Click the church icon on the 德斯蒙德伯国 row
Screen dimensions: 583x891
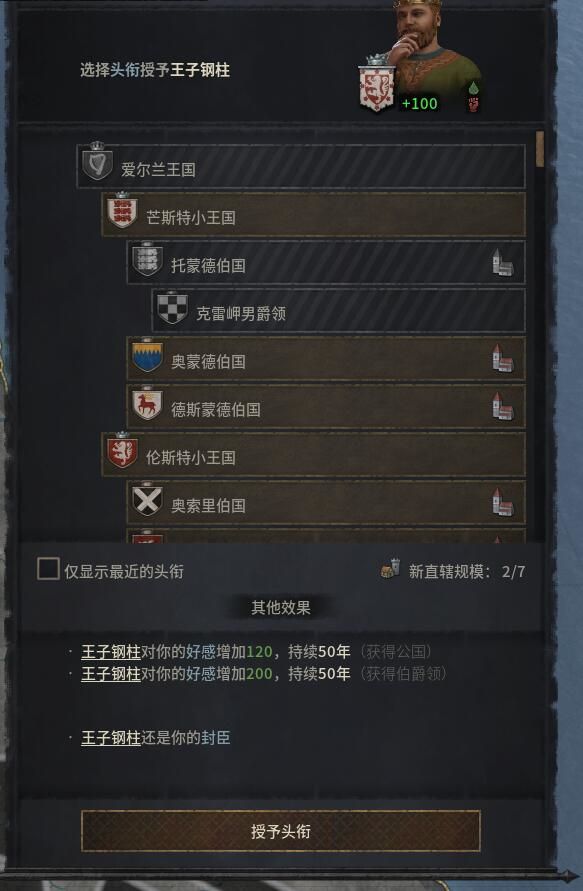click(x=502, y=407)
